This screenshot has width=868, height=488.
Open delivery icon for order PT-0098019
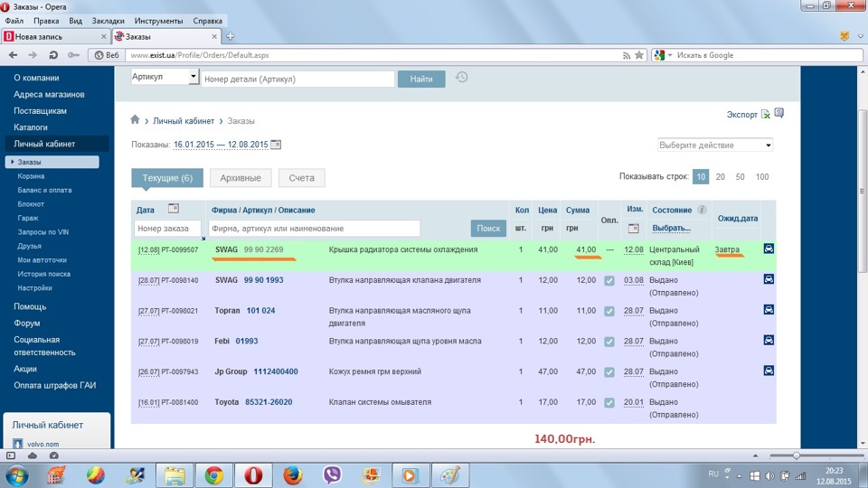pyautogui.click(x=769, y=340)
